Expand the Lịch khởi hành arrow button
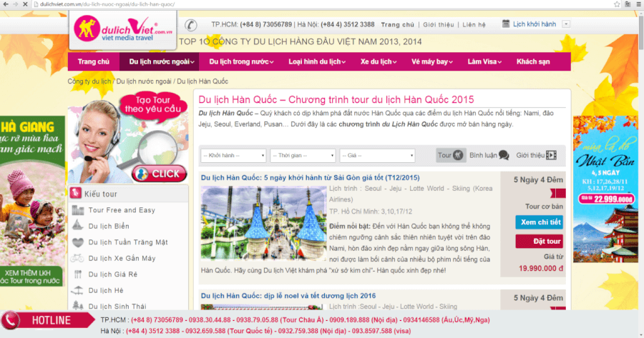 [x=566, y=24]
